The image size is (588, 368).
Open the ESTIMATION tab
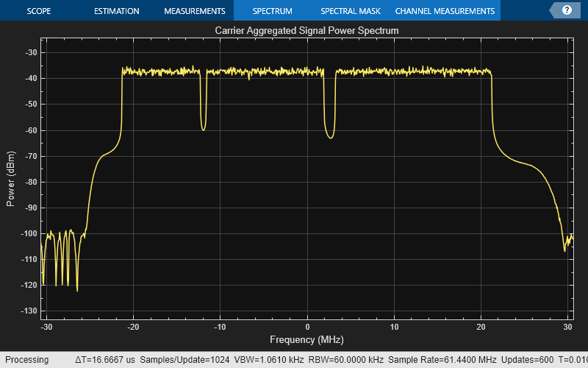coord(117,11)
